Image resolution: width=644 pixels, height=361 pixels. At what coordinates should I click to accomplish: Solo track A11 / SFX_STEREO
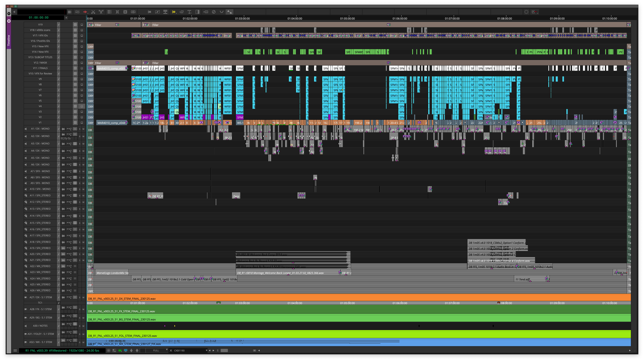pyautogui.click(x=80, y=196)
